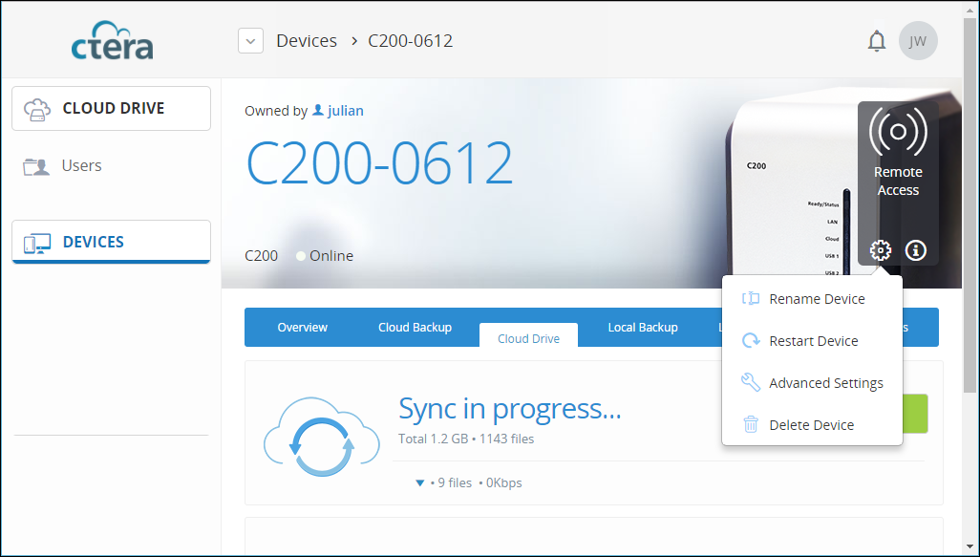Select Devices in the sidebar

111,242
